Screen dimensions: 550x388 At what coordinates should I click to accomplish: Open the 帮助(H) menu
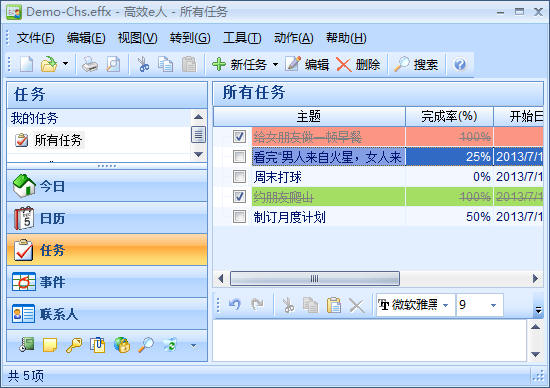pyautogui.click(x=347, y=38)
